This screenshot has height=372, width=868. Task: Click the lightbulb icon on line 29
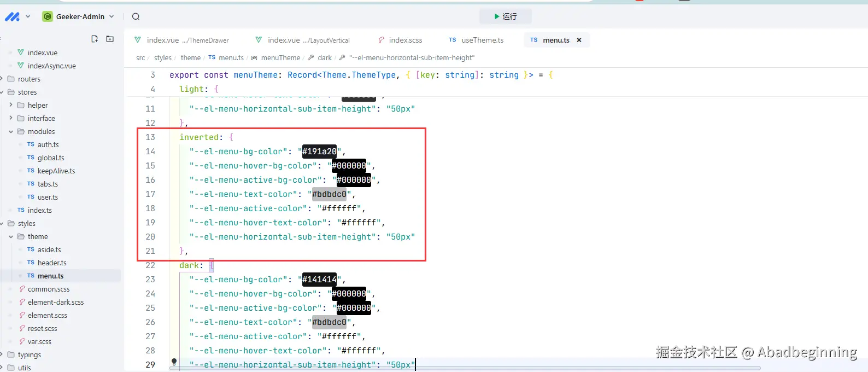click(x=174, y=362)
